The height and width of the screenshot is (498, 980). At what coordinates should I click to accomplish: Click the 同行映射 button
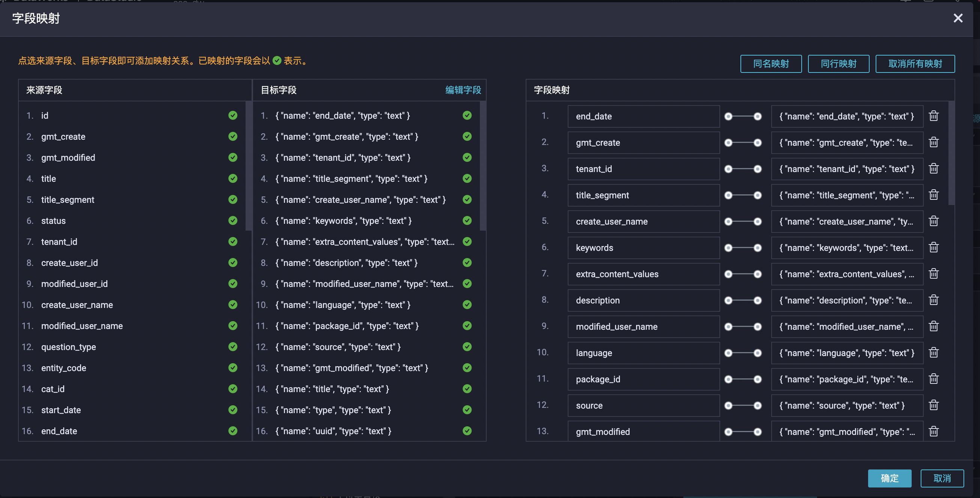(838, 63)
